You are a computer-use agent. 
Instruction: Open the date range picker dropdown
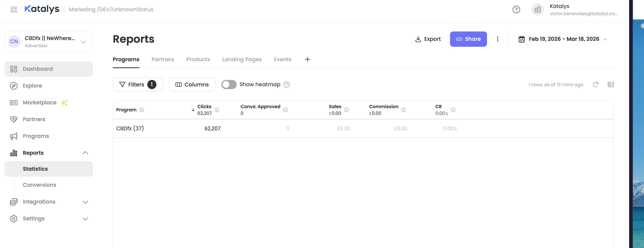click(563, 39)
